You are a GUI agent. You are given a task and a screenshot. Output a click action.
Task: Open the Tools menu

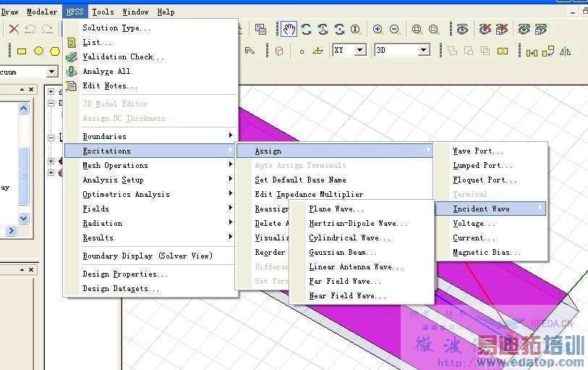[x=103, y=12]
